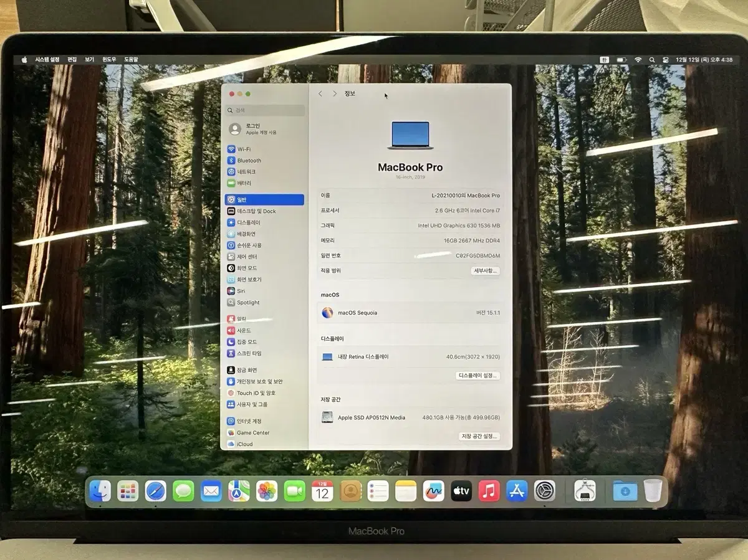Click the 저장 공간 설정... button

tap(478, 436)
